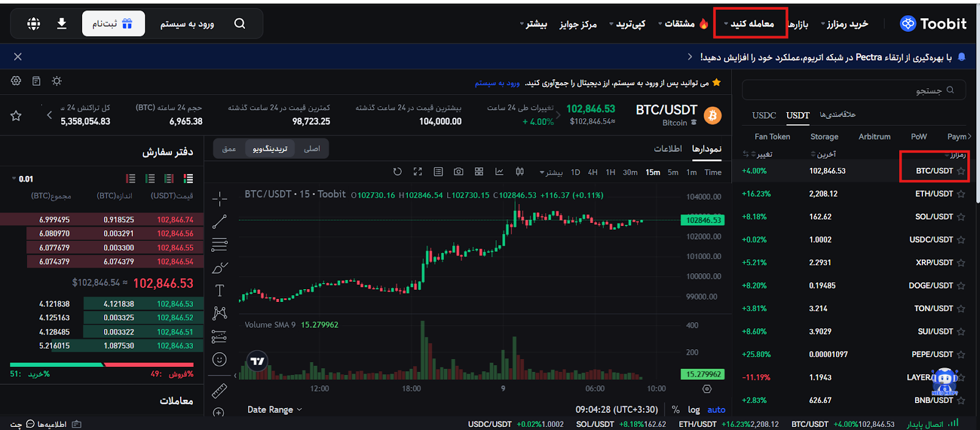980x430 pixels.
Task: Expand the معامله کنید trade menu
Action: click(x=749, y=24)
